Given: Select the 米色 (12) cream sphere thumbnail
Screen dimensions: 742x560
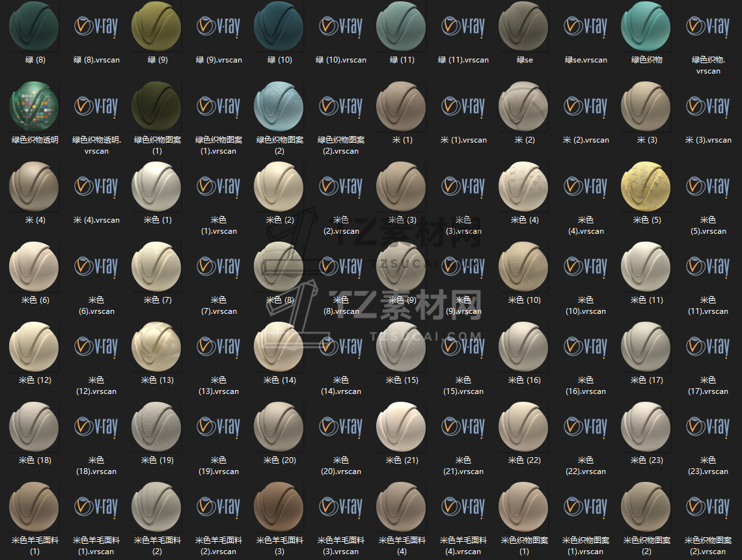Looking at the screenshot, I should (34, 346).
